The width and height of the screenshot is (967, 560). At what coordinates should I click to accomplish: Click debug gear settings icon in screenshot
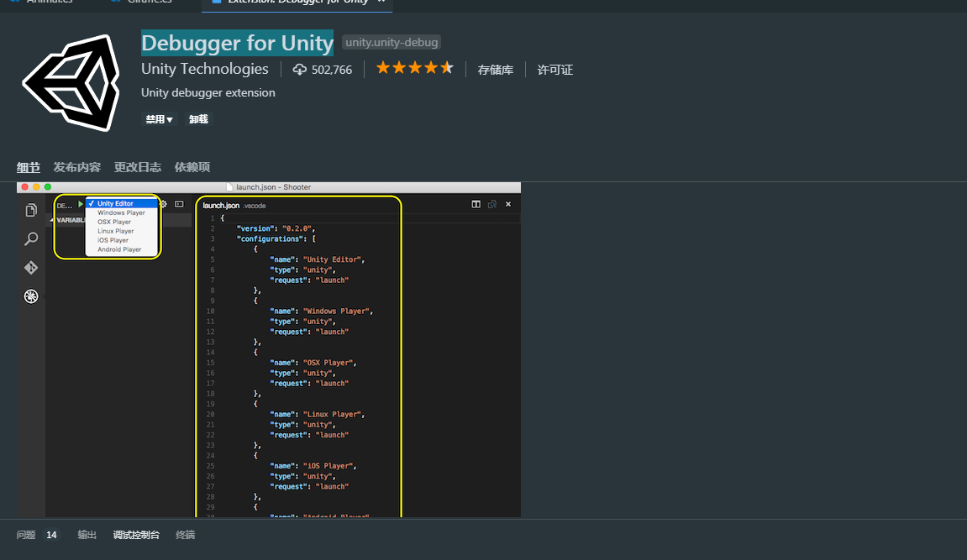click(x=164, y=204)
